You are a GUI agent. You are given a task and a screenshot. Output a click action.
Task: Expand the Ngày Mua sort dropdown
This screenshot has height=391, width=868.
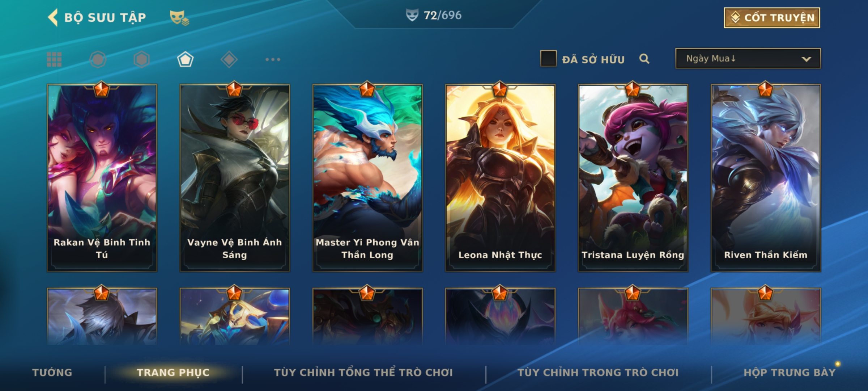click(748, 59)
